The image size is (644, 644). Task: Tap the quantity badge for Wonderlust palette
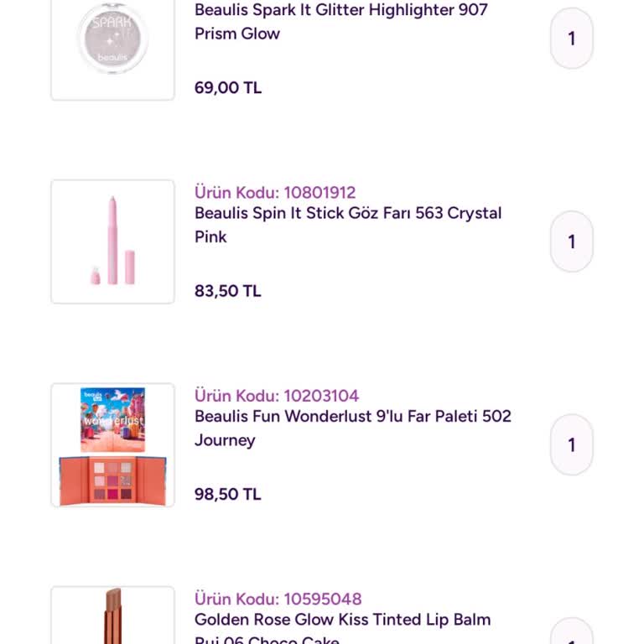pyautogui.click(x=572, y=445)
